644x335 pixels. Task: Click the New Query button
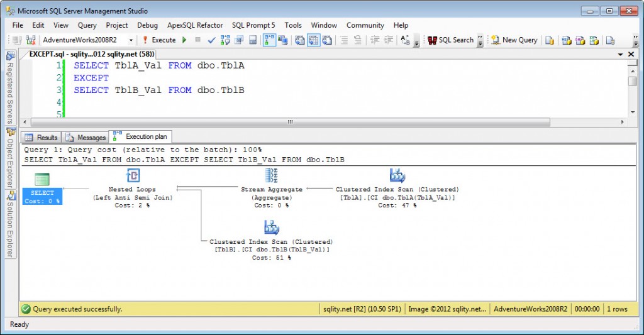[514, 40]
